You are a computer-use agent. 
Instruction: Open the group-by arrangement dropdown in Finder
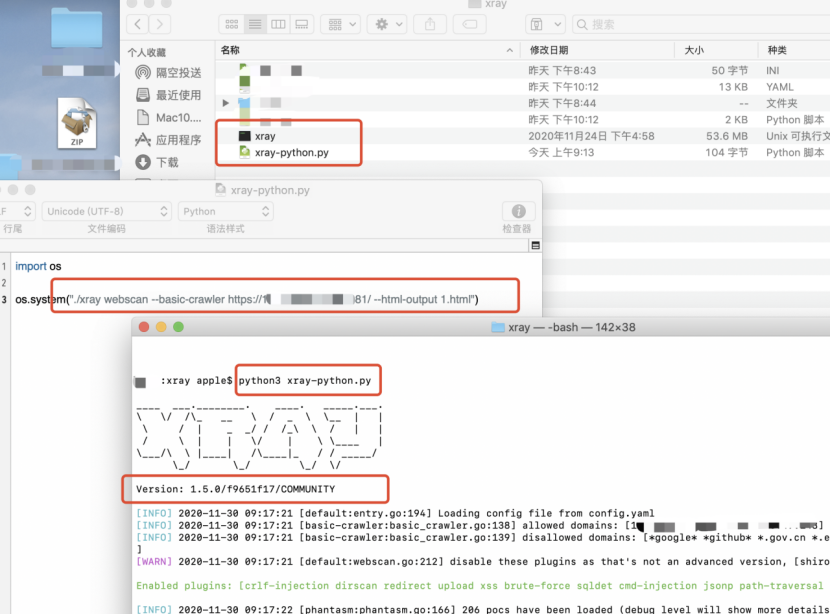(341, 24)
